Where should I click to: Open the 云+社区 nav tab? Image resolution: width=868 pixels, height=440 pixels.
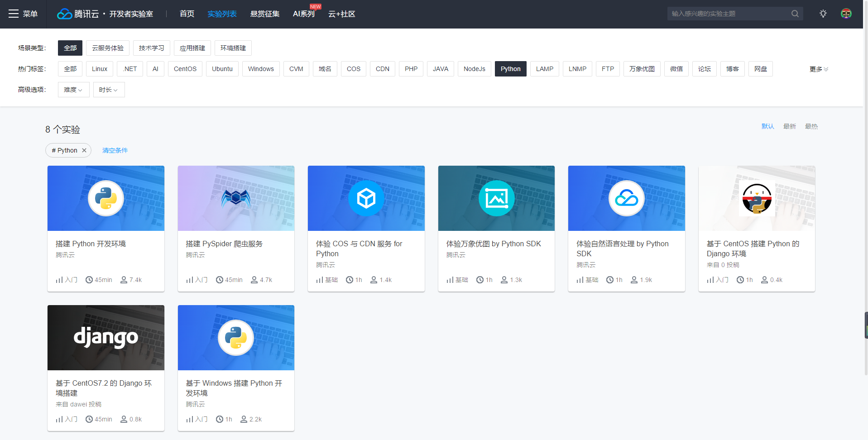(342, 14)
